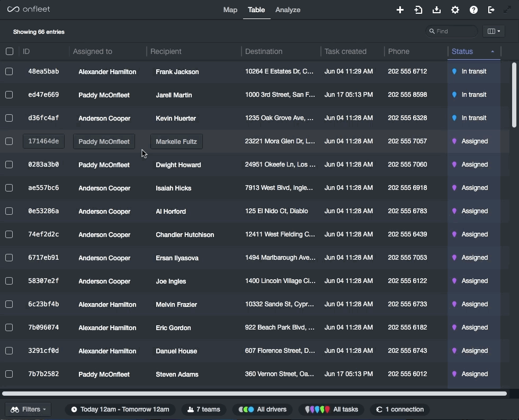Open the import tasks icon in header
The width and height of the screenshot is (519, 420).
tap(418, 10)
